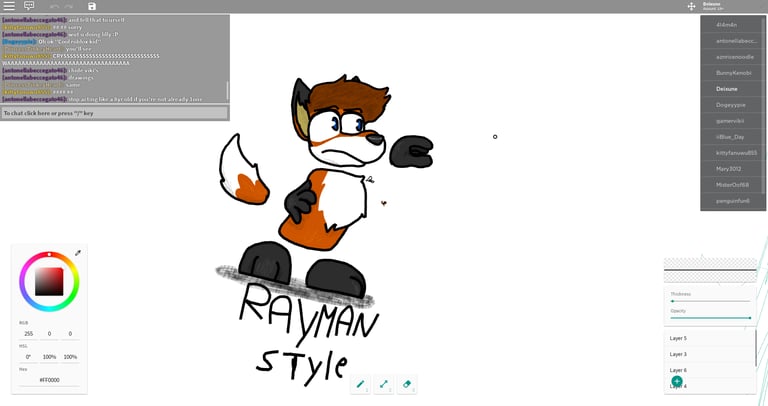Click the chat scrollbar
Screen dimensions: 768x406
point(227,90)
